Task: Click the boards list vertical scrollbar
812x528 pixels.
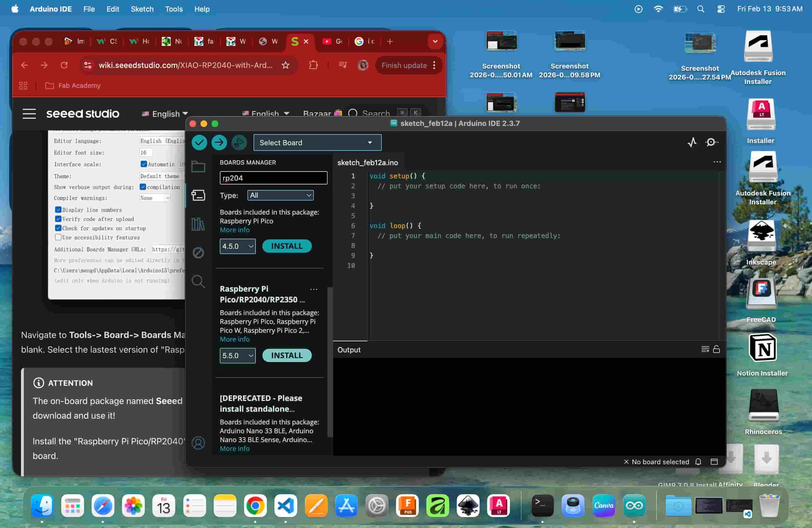Action: 329,361
